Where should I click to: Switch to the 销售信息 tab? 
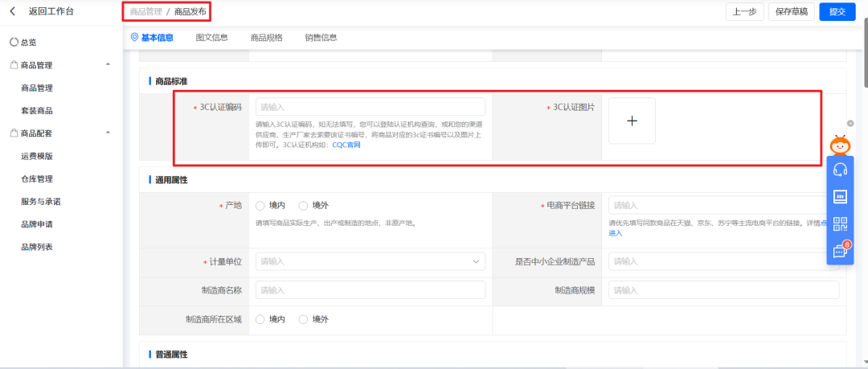[321, 37]
